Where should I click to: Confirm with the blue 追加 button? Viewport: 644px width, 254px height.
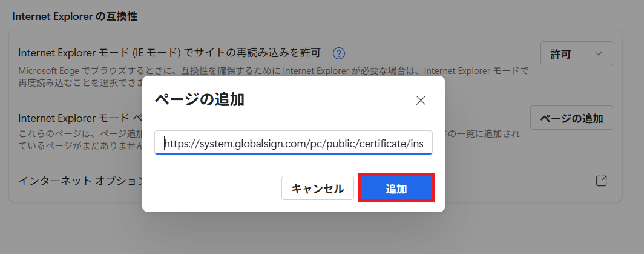click(x=396, y=189)
